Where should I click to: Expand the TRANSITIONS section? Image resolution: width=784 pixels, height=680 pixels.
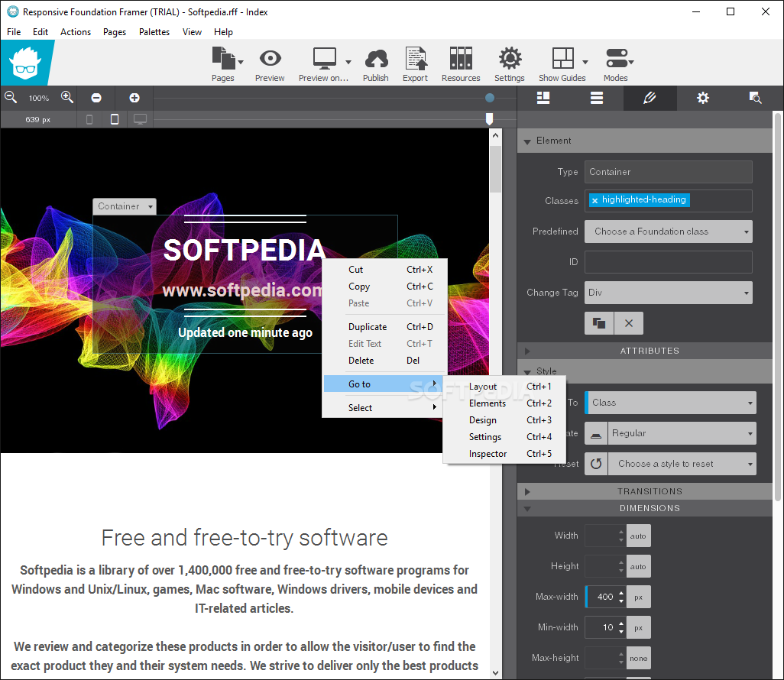[x=527, y=491]
